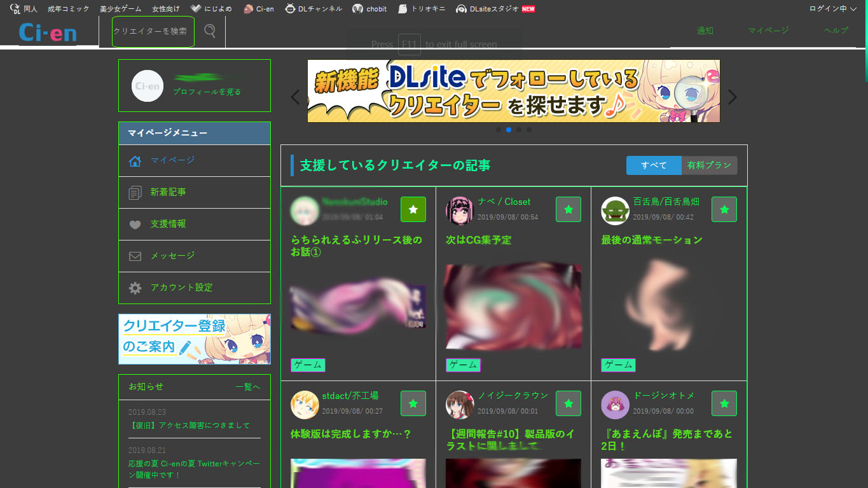Select the すべて tab

654,165
